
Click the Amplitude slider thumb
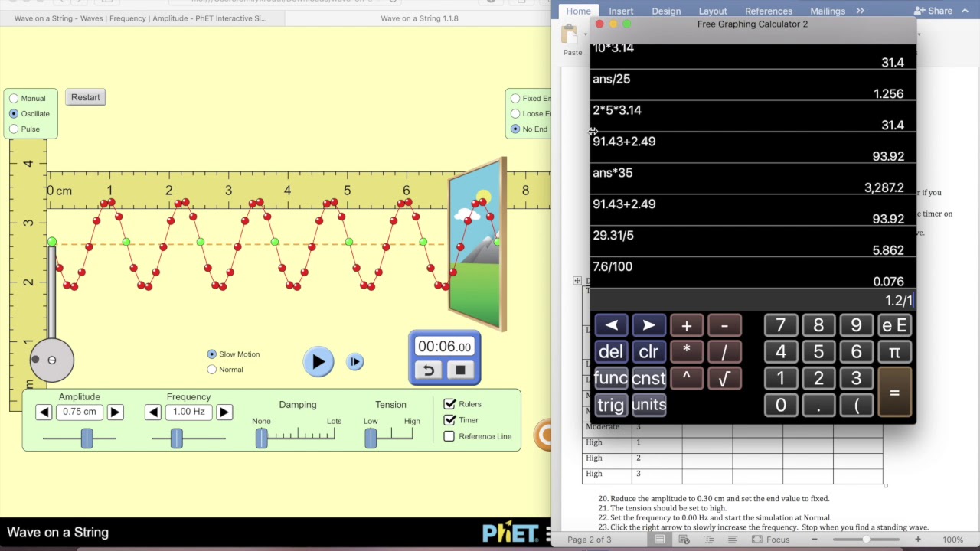[x=87, y=438]
